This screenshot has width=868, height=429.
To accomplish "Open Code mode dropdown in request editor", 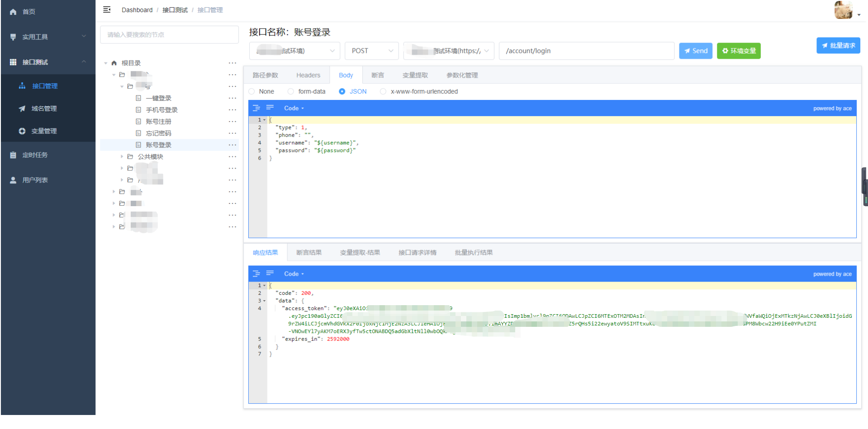I will click(x=294, y=108).
